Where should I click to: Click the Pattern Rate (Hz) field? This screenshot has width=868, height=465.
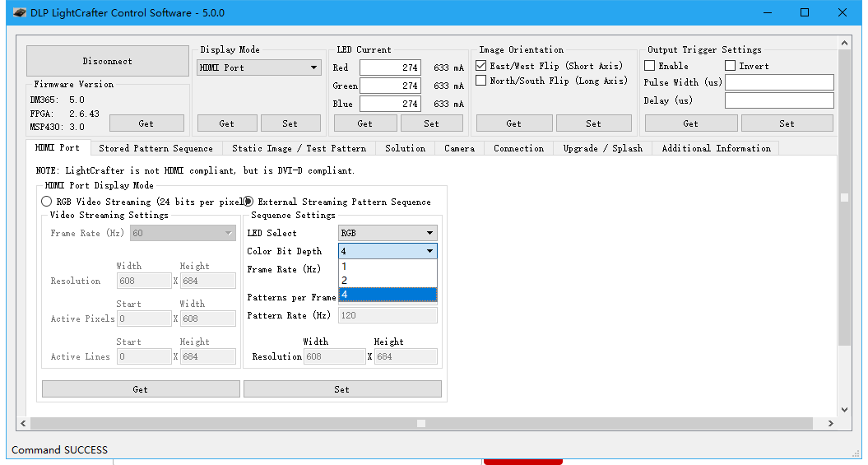388,315
